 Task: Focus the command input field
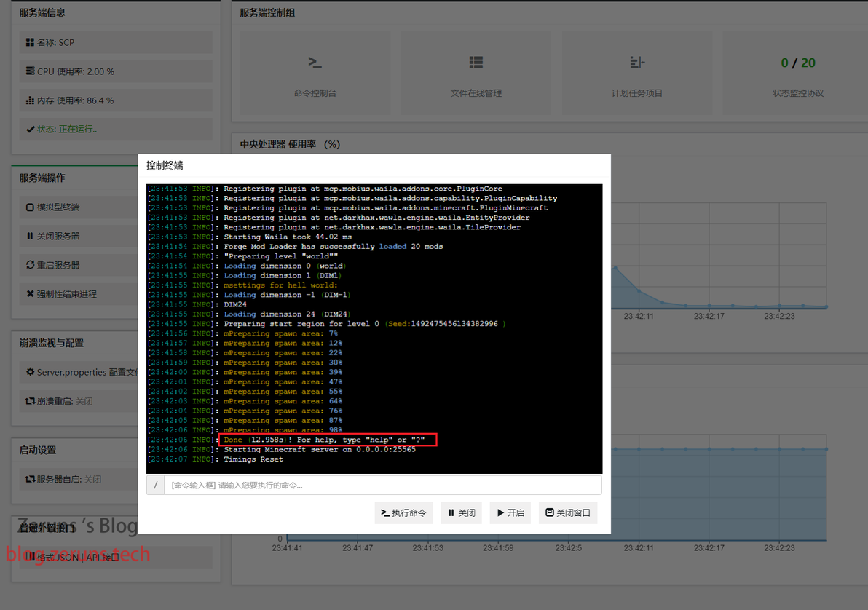tap(382, 485)
